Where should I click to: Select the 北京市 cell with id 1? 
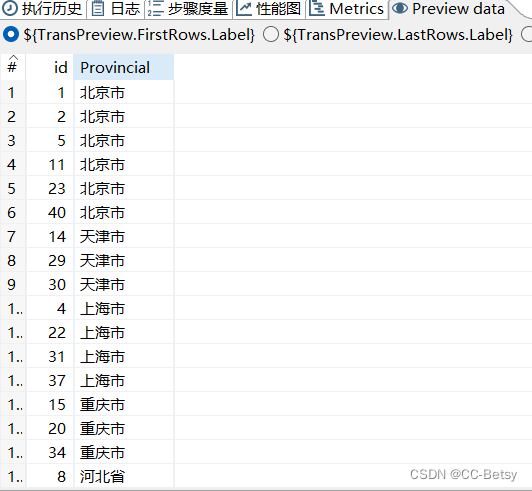point(124,93)
